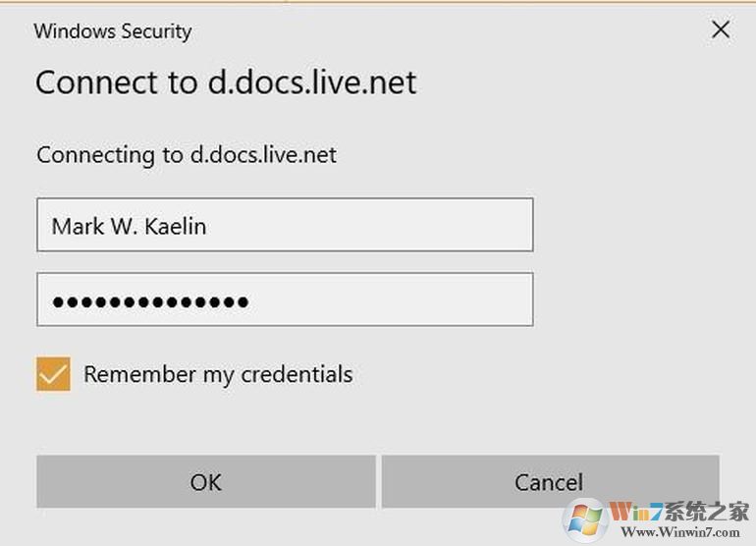Click the first dot of the masked password
This screenshot has width=756, height=546.
(x=58, y=301)
